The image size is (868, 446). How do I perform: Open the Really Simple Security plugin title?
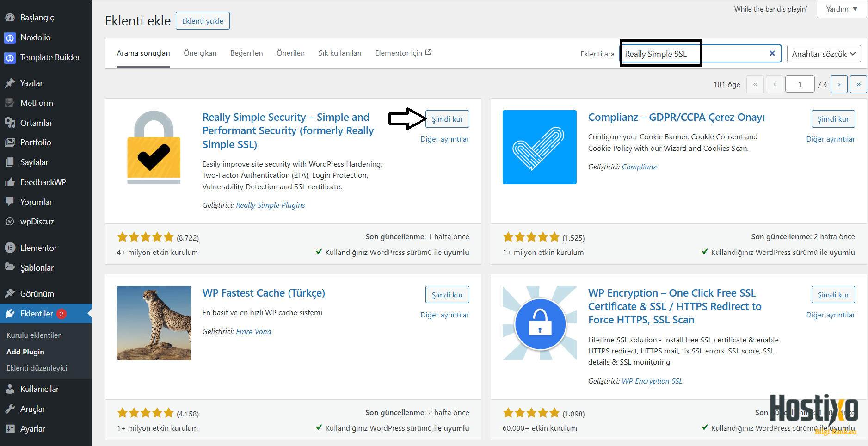[288, 131]
